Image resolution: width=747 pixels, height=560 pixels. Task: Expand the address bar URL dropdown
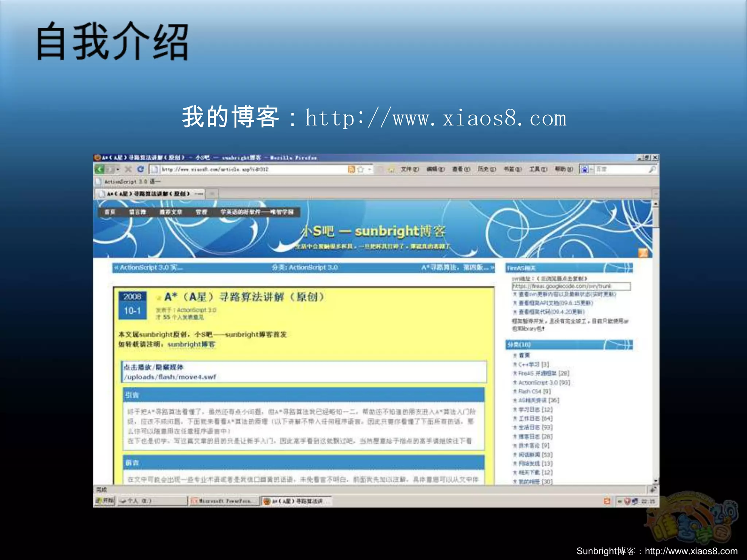tap(369, 169)
